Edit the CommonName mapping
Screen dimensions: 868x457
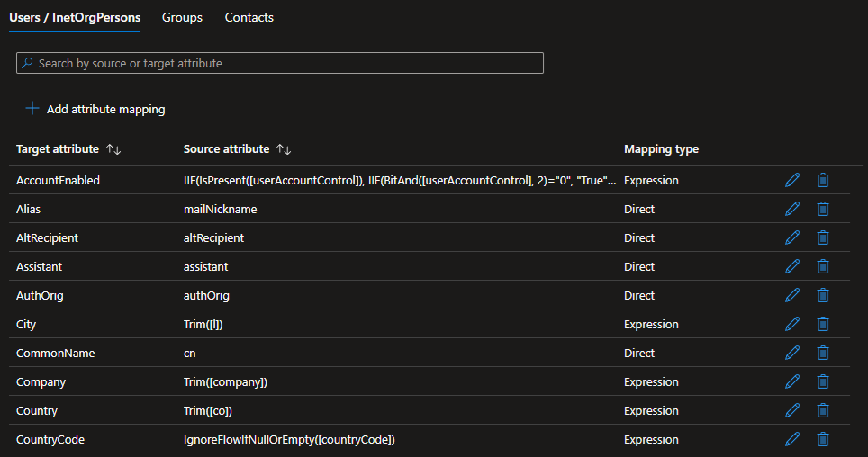792,353
